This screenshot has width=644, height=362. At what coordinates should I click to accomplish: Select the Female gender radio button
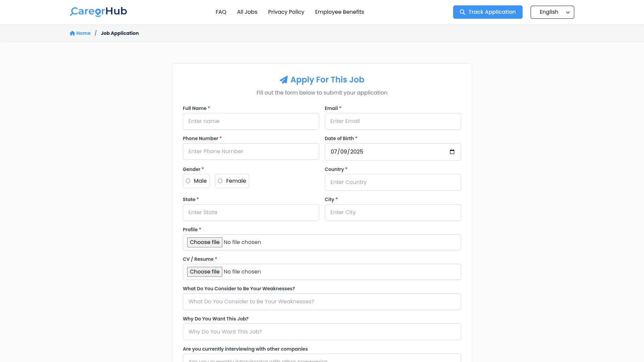pyautogui.click(x=220, y=181)
